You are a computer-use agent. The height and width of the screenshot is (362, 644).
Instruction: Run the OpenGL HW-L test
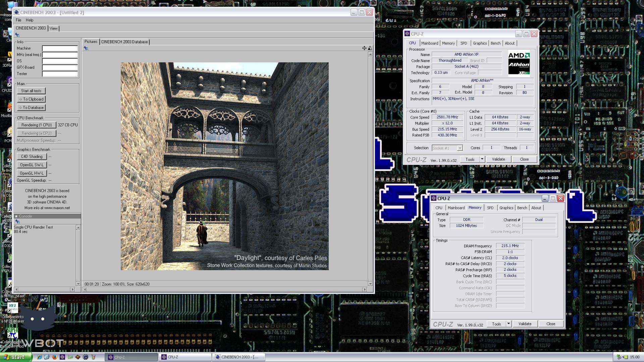pyautogui.click(x=32, y=173)
